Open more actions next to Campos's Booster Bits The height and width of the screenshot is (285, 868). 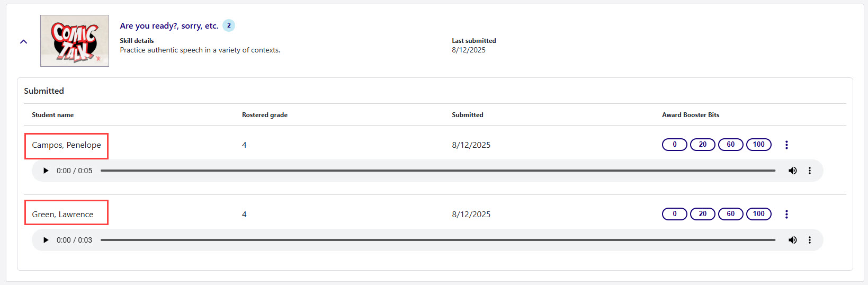point(786,145)
